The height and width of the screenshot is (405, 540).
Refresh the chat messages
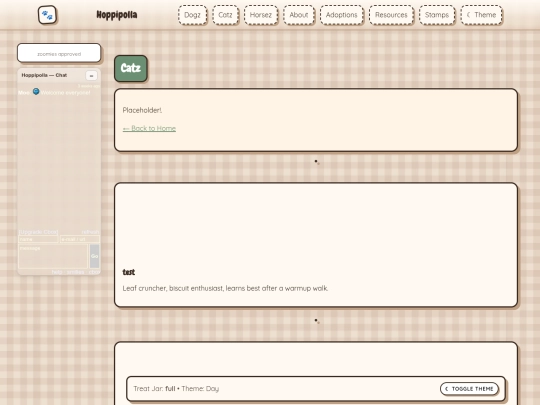coord(91,232)
